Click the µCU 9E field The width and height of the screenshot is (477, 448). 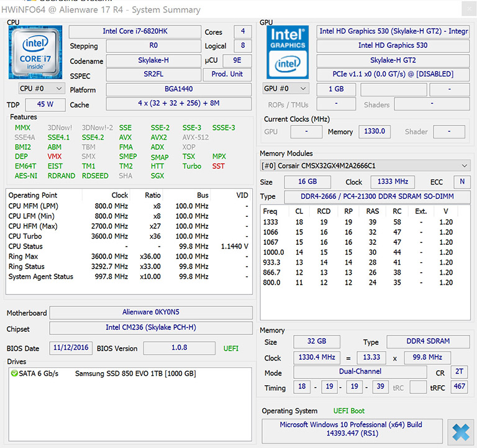click(237, 60)
